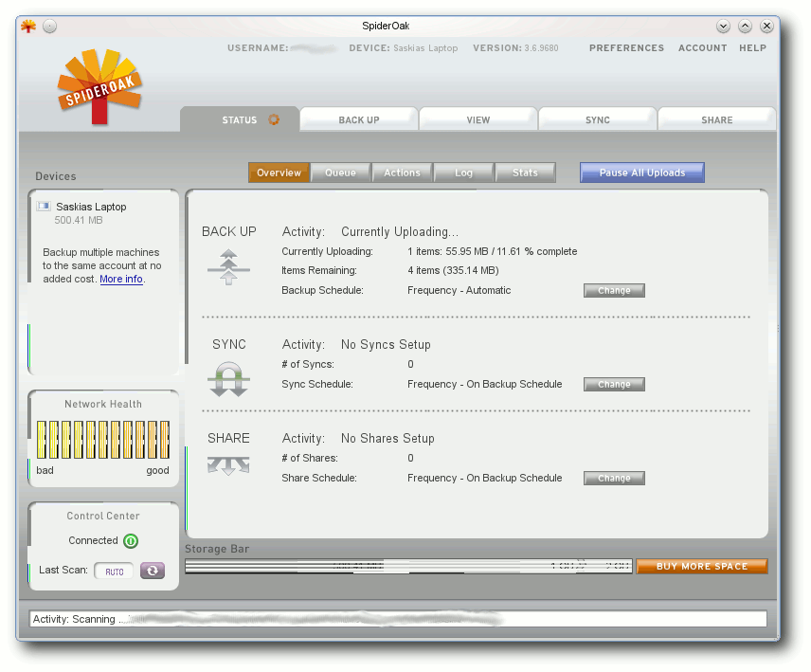The image size is (811, 672).
Task: Click the Storage Bar usage meter
Action: 408,566
